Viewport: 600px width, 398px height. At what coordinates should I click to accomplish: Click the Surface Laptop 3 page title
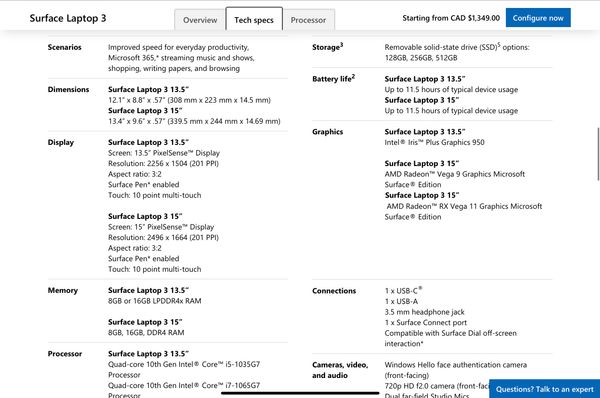pyautogui.click(x=68, y=18)
